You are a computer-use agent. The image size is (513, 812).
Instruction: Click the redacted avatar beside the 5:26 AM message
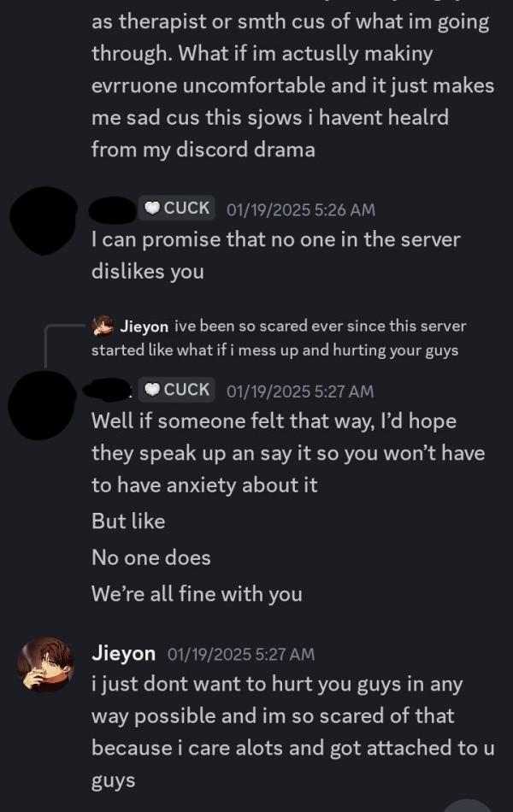click(44, 220)
